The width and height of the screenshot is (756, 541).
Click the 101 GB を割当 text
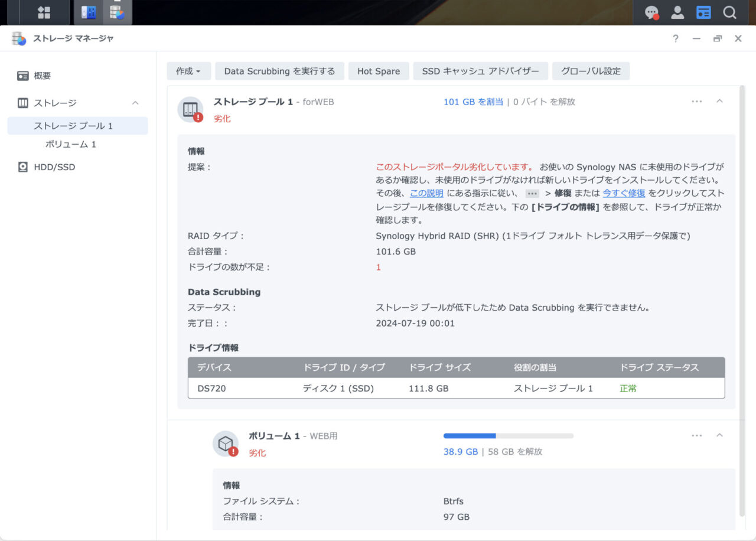coord(474,102)
